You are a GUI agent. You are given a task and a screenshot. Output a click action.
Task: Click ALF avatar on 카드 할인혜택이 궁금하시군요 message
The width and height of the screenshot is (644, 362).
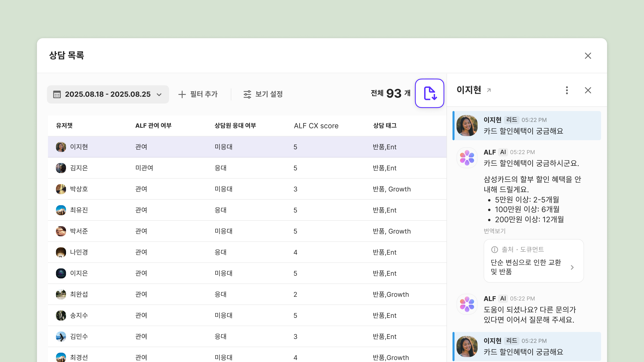[x=467, y=158]
